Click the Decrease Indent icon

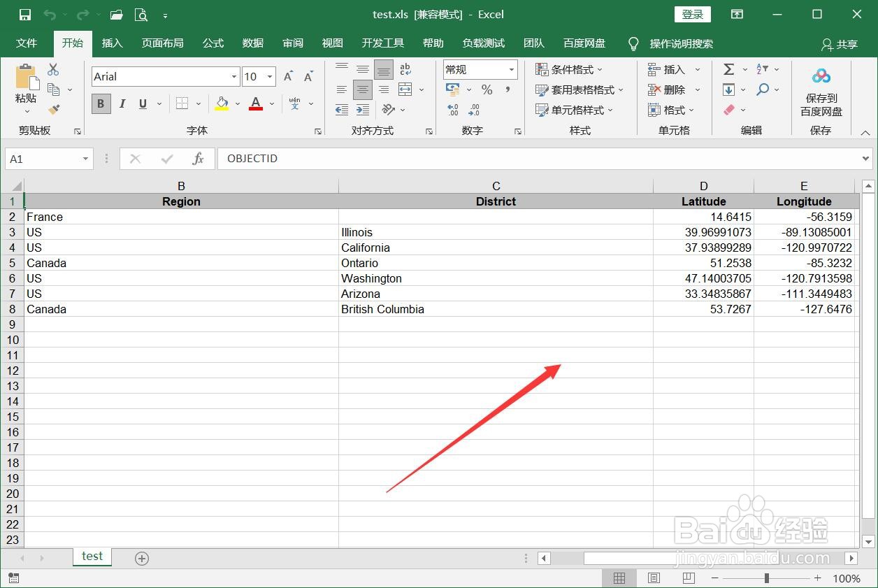[342, 110]
